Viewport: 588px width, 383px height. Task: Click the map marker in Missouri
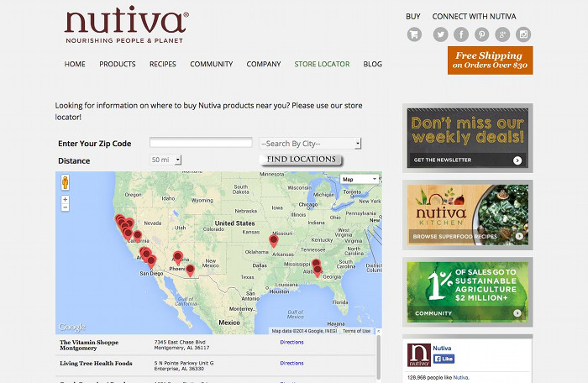(x=273, y=241)
